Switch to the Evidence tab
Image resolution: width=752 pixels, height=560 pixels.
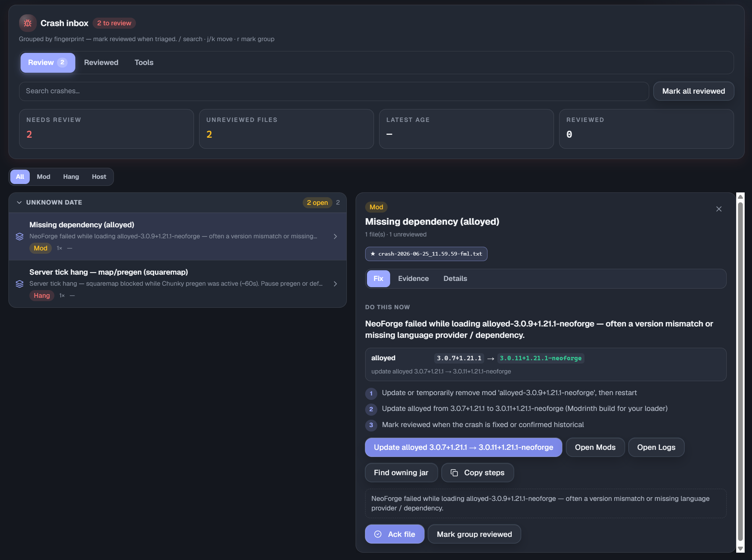coord(413,279)
